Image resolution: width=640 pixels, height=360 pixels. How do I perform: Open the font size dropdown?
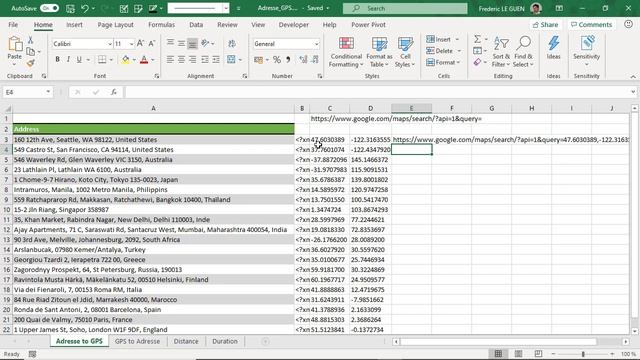(x=131, y=44)
